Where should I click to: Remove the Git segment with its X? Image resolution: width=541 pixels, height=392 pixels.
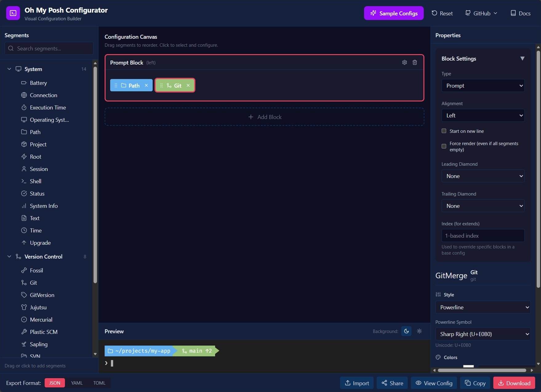pos(188,85)
